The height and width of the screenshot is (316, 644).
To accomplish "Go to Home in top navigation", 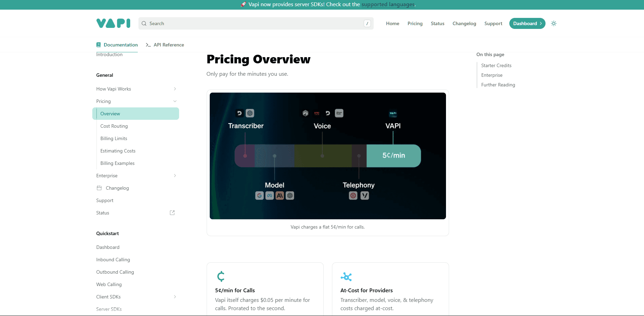I will pyautogui.click(x=393, y=23).
